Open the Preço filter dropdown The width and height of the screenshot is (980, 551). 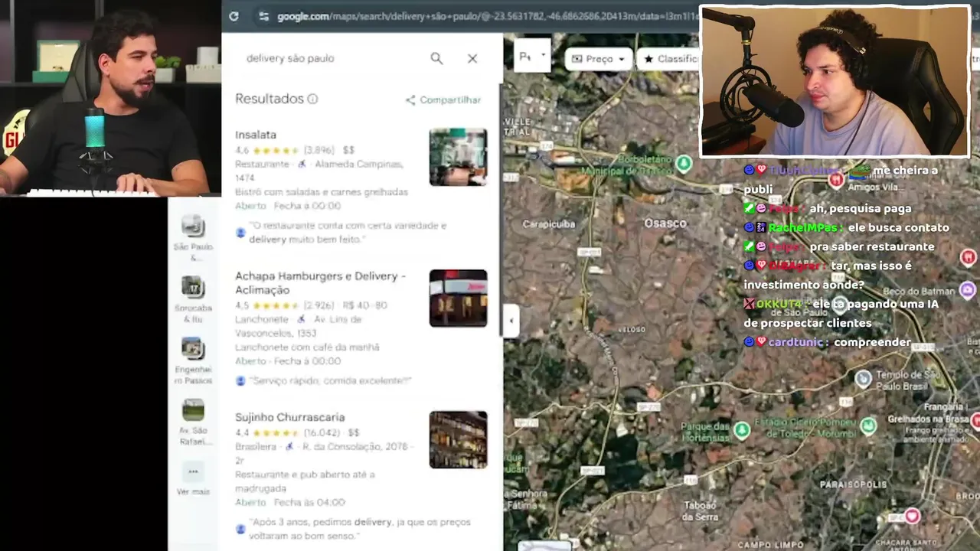[x=598, y=59]
